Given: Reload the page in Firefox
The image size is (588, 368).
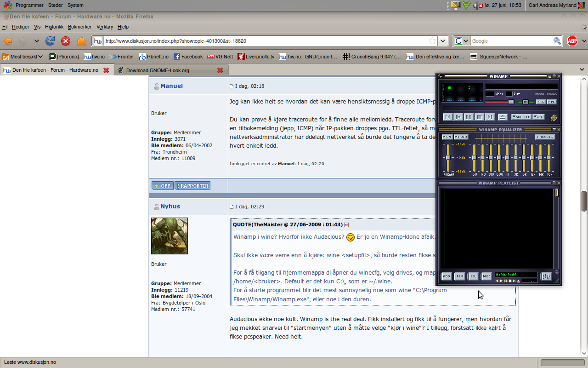Looking at the screenshot, I should pos(50,41).
